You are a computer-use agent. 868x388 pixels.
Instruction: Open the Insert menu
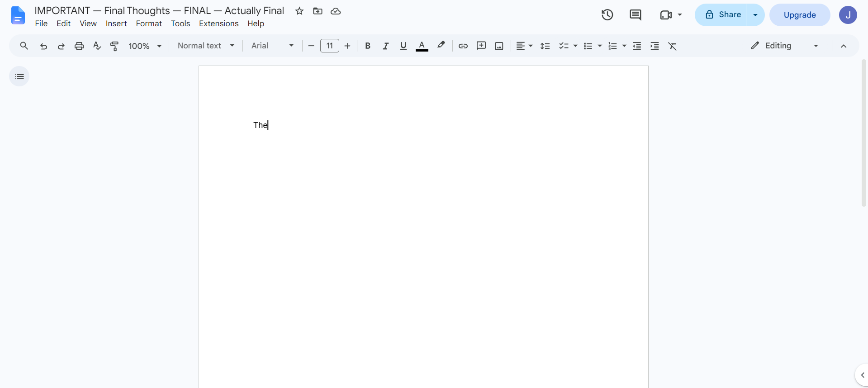(116, 24)
